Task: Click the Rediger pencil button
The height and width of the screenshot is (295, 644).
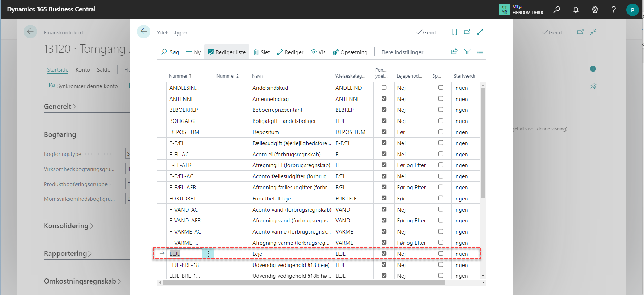Action: click(x=290, y=52)
